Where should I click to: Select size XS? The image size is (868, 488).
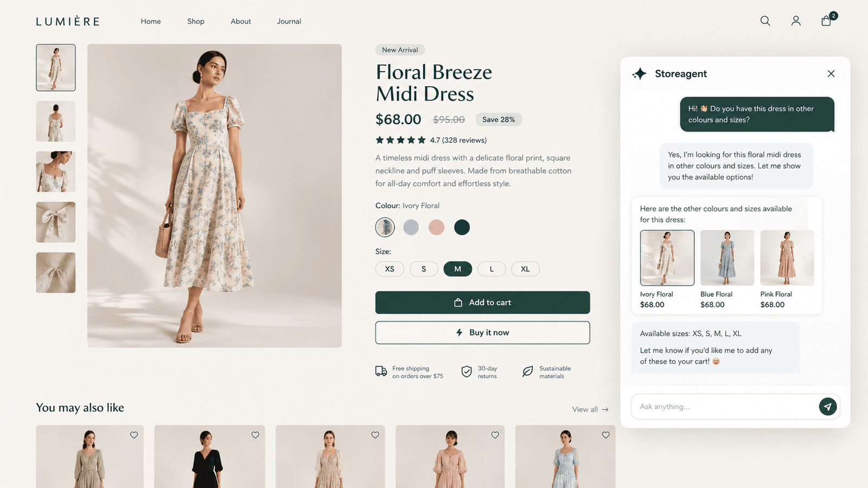[x=390, y=269]
